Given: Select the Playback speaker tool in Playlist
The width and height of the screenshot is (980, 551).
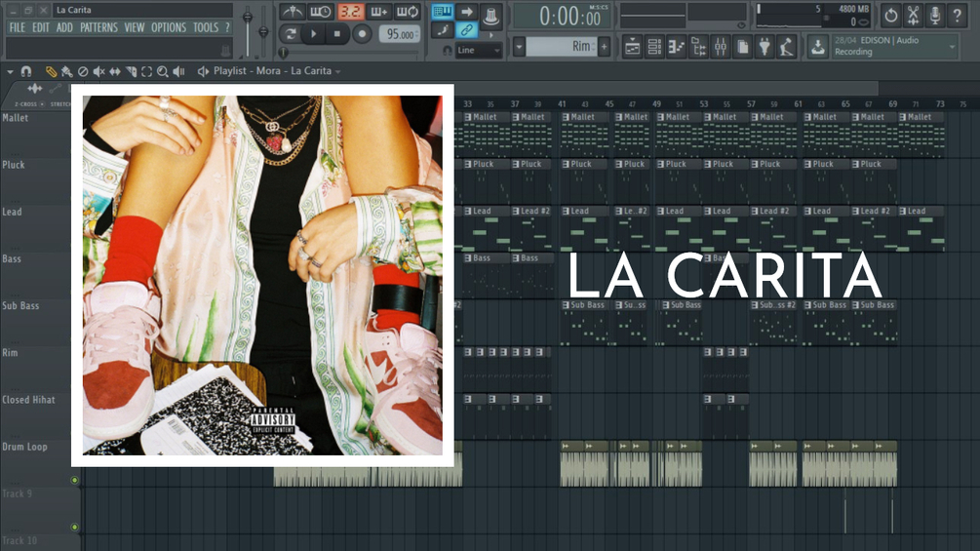Looking at the screenshot, I should coord(178,71).
